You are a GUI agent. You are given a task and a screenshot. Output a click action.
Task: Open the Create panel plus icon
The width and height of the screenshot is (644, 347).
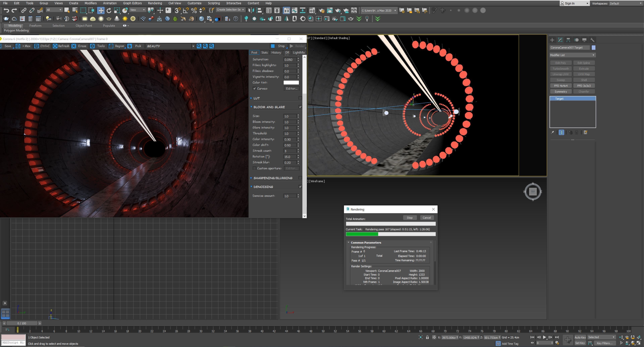552,40
